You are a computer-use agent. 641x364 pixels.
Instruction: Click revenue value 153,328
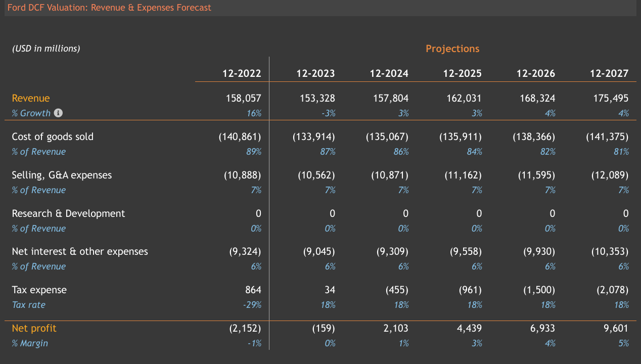[x=317, y=98]
